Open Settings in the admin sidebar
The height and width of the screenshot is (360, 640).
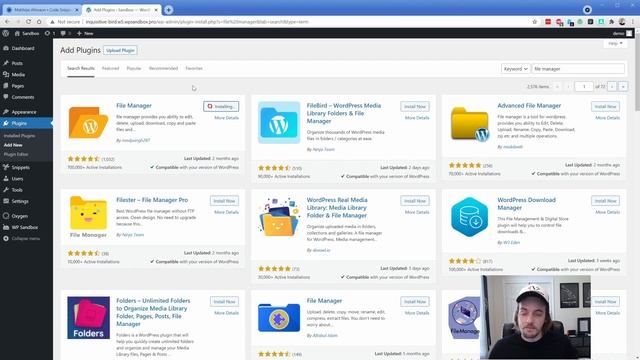(x=20, y=201)
